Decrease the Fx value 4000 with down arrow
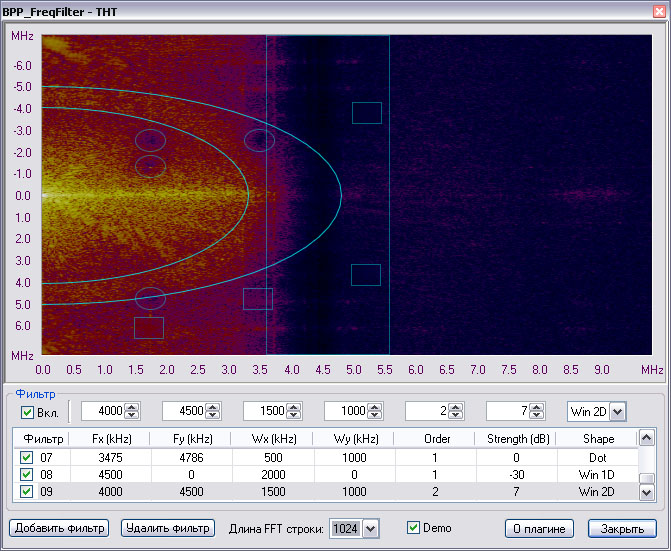 tap(133, 415)
